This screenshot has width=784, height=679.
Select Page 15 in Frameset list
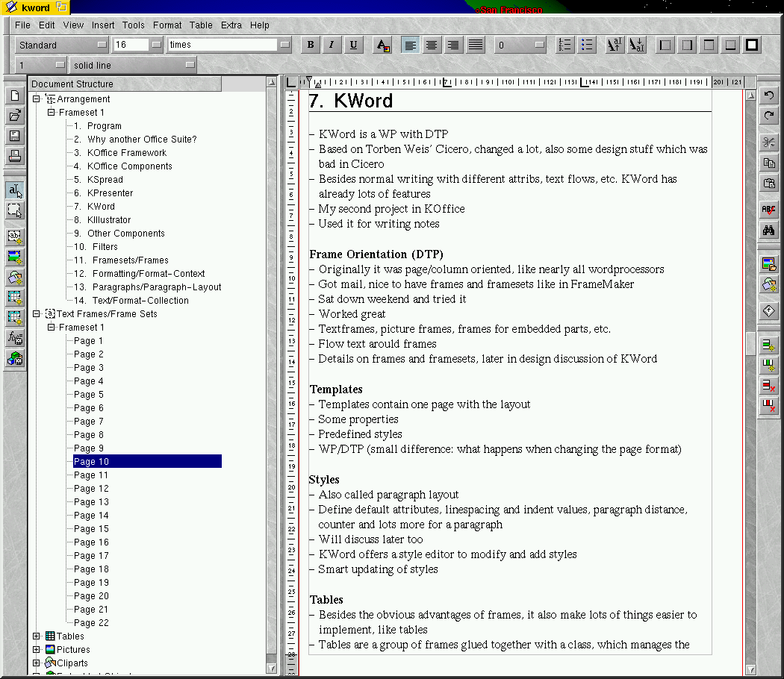pyautogui.click(x=91, y=529)
